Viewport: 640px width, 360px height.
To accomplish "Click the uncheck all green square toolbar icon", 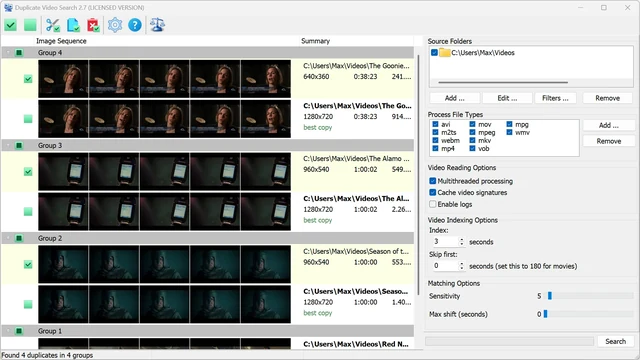I will (x=30, y=25).
